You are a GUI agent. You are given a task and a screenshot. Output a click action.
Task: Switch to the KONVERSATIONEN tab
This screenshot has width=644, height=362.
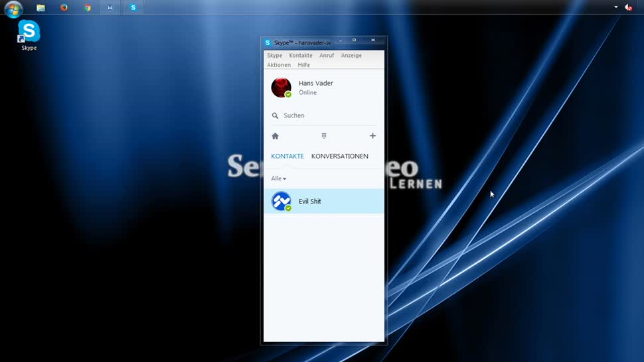coord(340,156)
